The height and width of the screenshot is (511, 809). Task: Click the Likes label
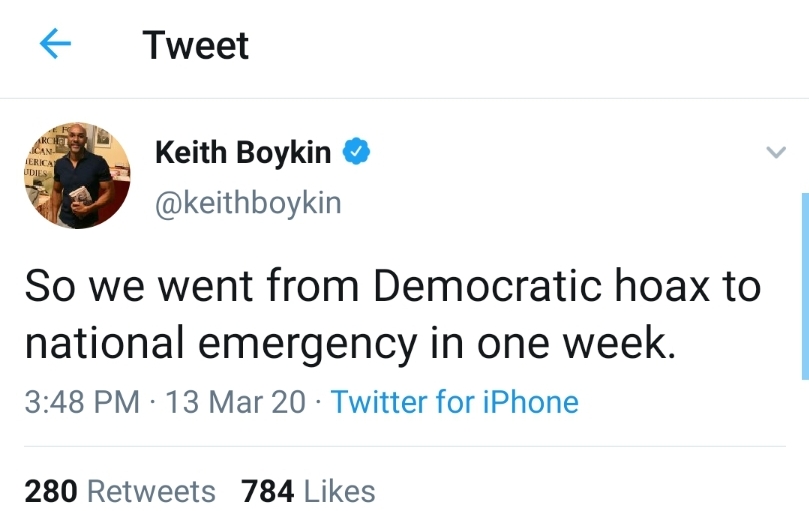[339, 491]
